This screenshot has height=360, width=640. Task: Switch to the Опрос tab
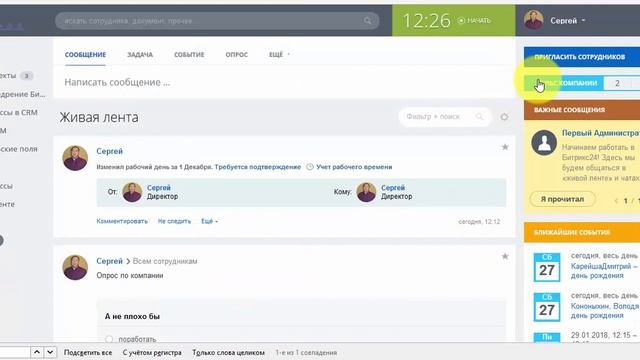pos(237,54)
